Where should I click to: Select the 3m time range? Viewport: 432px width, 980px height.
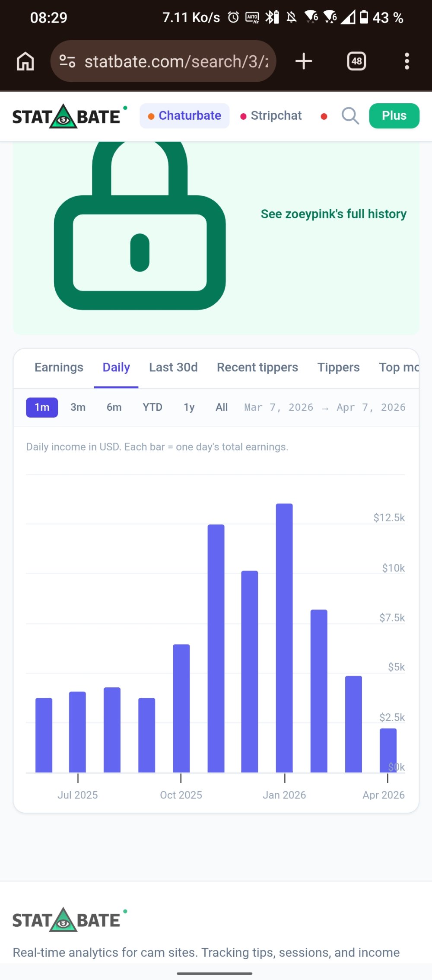[x=78, y=407]
